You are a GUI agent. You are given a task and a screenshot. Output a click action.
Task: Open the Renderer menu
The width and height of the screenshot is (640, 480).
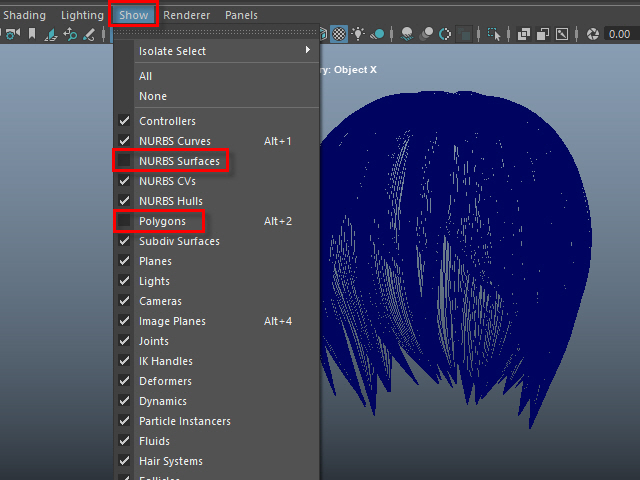click(x=186, y=15)
